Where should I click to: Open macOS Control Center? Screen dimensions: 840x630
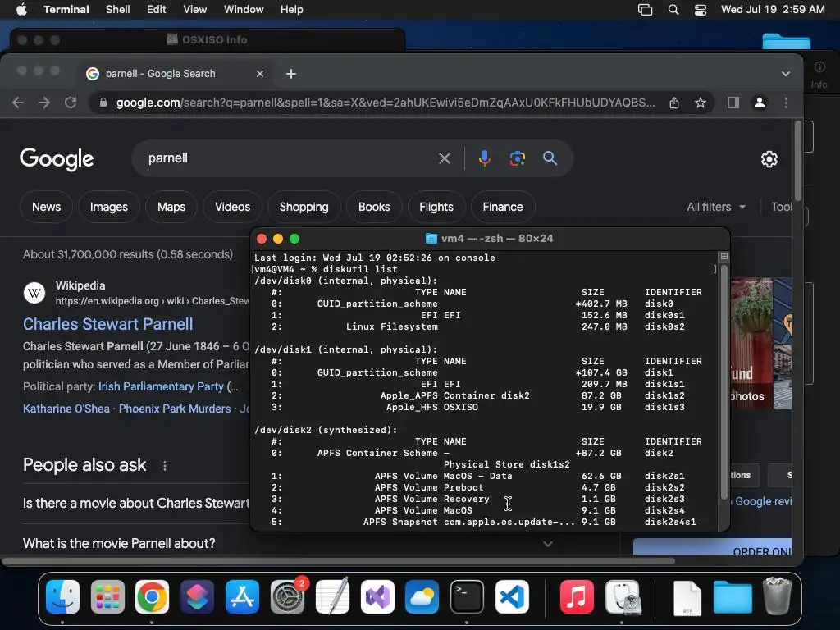click(701, 10)
